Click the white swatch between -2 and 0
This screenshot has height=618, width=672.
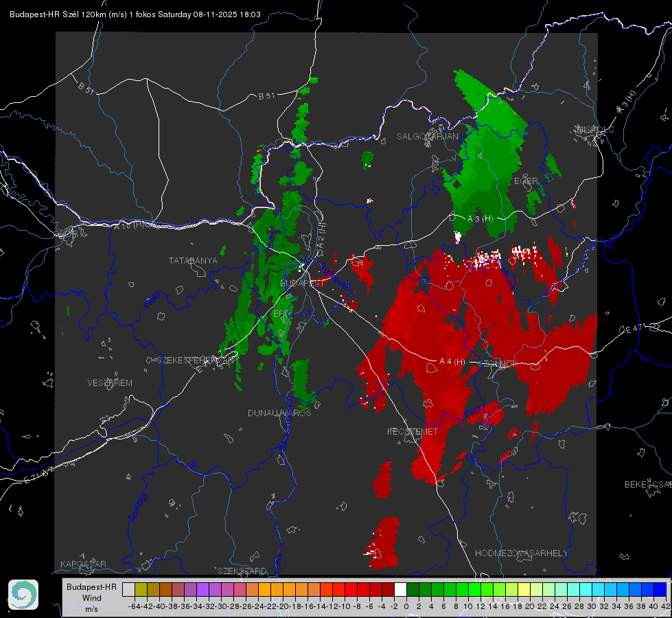click(x=400, y=589)
